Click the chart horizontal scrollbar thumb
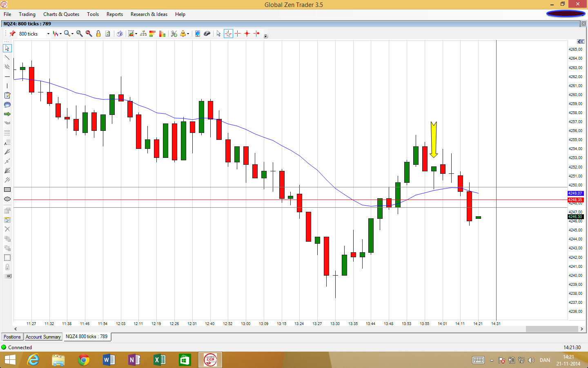This screenshot has height=368, width=588. pos(551,329)
